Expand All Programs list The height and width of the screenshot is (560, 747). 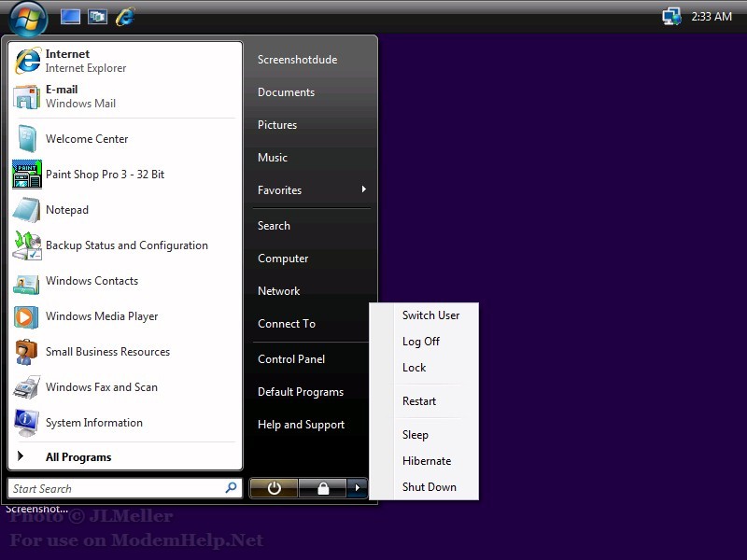(78, 457)
